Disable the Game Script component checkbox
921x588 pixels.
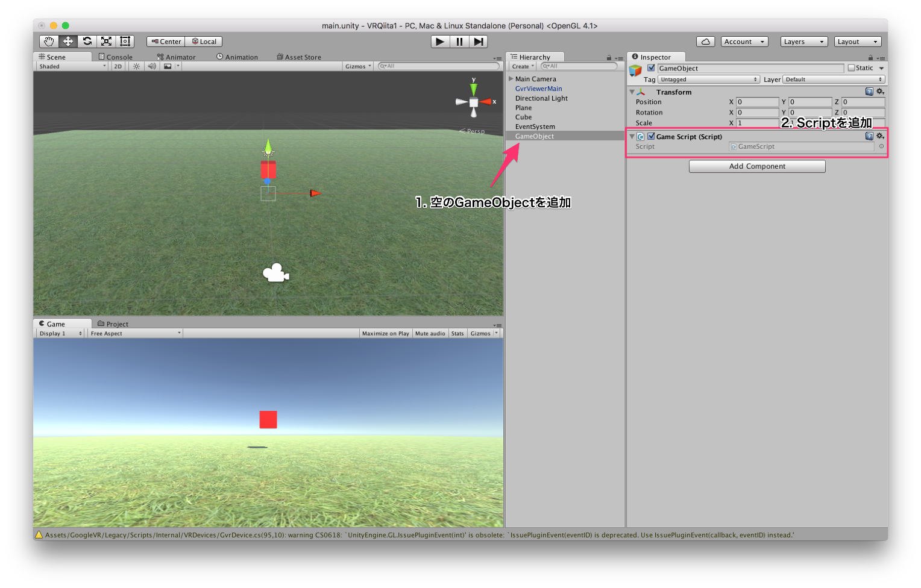(652, 136)
